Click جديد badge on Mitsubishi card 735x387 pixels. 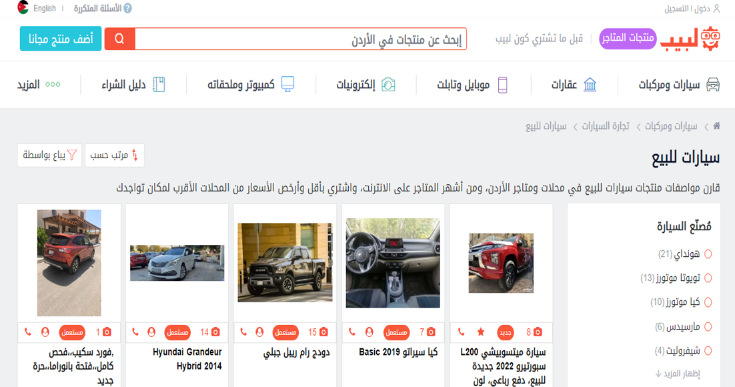(x=505, y=332)
